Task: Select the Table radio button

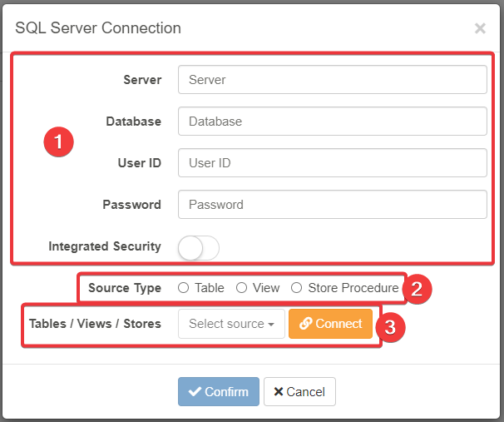Action: click(x=184, y=288)
